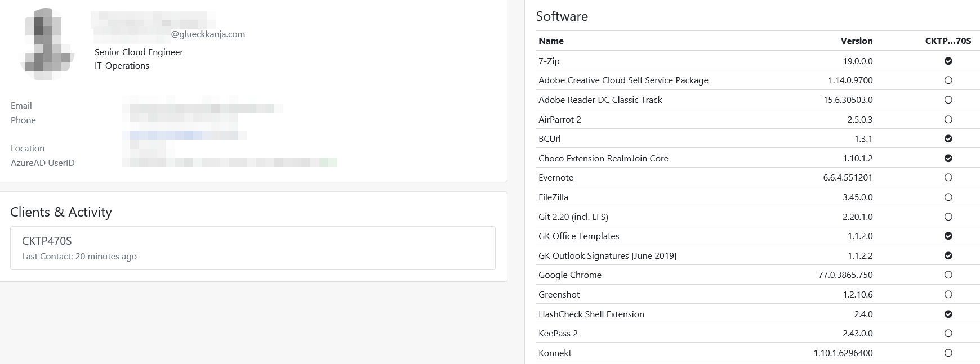The width and height of the screenshot is (980, 364).
Task: Click the checkmark for GK Outlook Signatures
Action: [x=948, y=255]
